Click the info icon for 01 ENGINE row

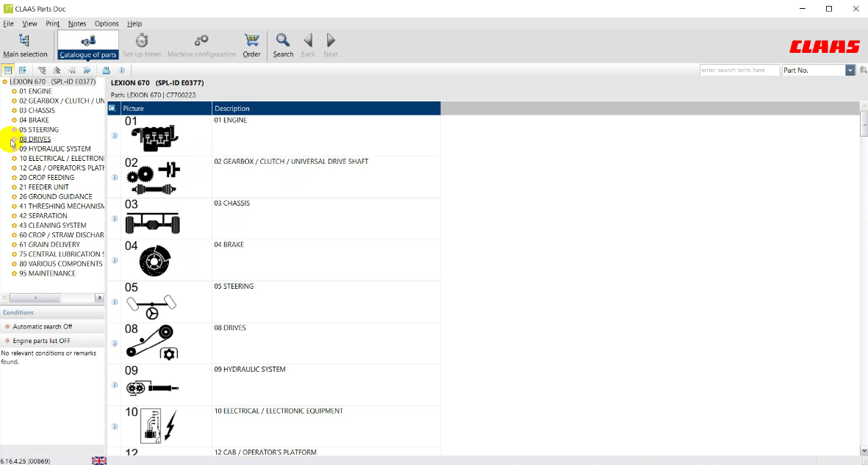click(115, 136)
